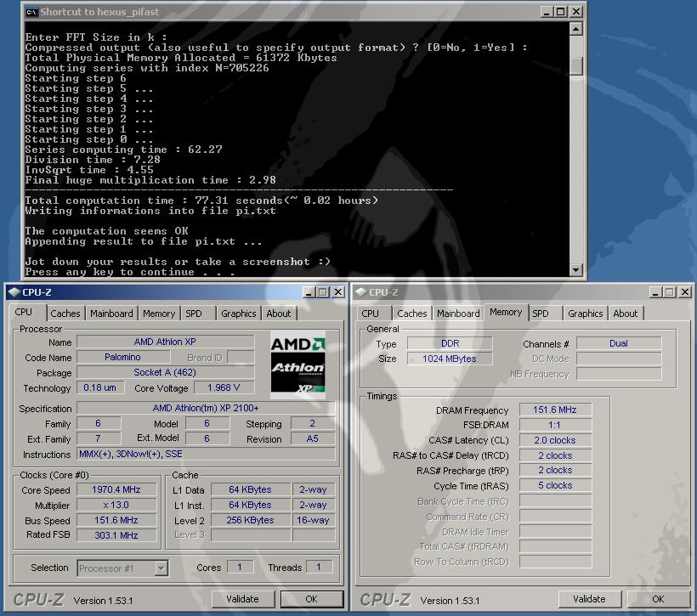
Task: Click the right CPU-Z window title icon
Action: pyautogui.click(x=361, y=292)
